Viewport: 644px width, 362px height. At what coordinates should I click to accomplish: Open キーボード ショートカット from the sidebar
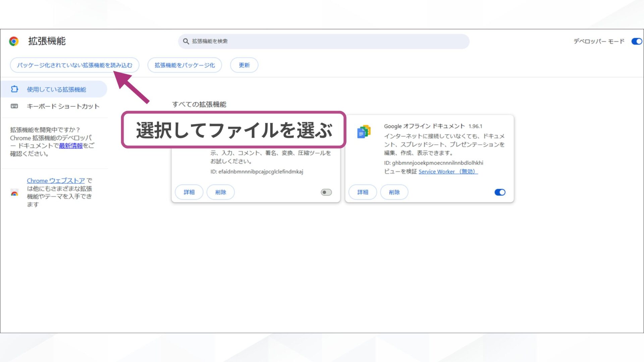pyautogui.click(x=63, y=106)
